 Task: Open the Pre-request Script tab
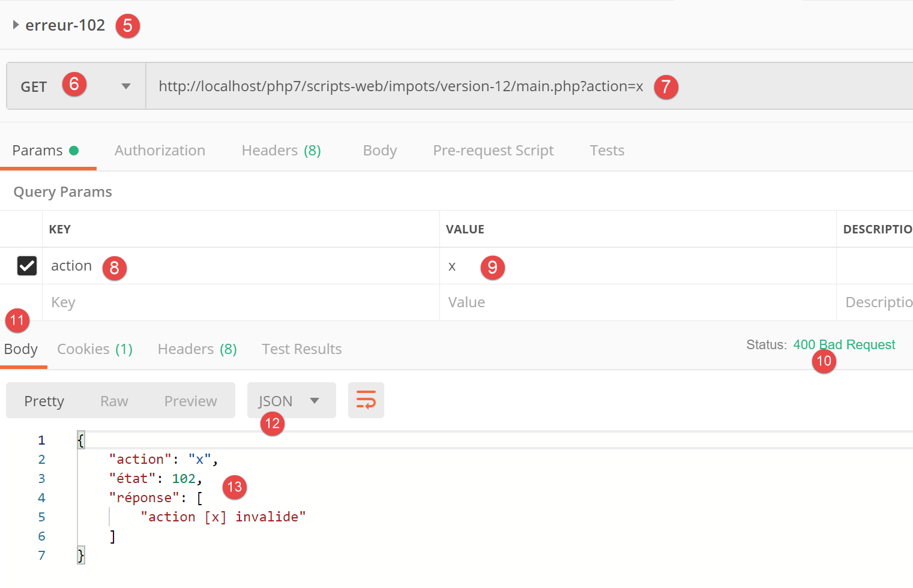point(493,151)
